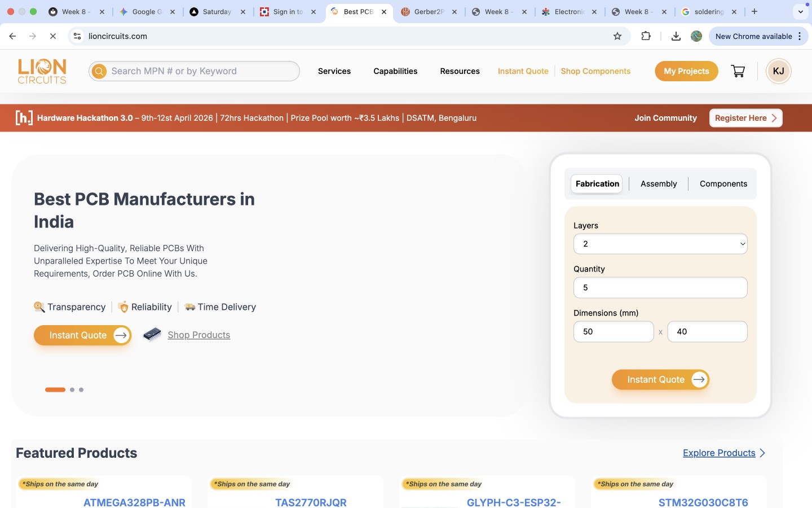
Task: Switch to the Electronics tab
Action: [x=569, y=12]
